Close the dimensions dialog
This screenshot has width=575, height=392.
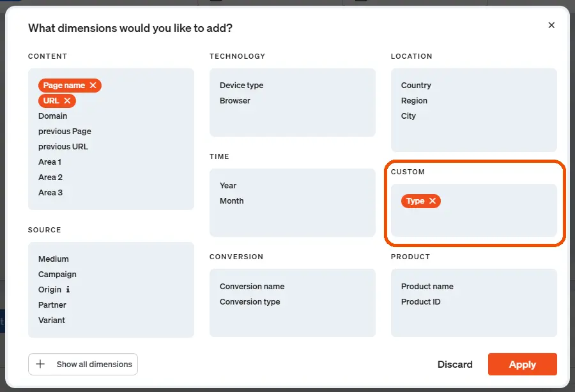[551, 26]
